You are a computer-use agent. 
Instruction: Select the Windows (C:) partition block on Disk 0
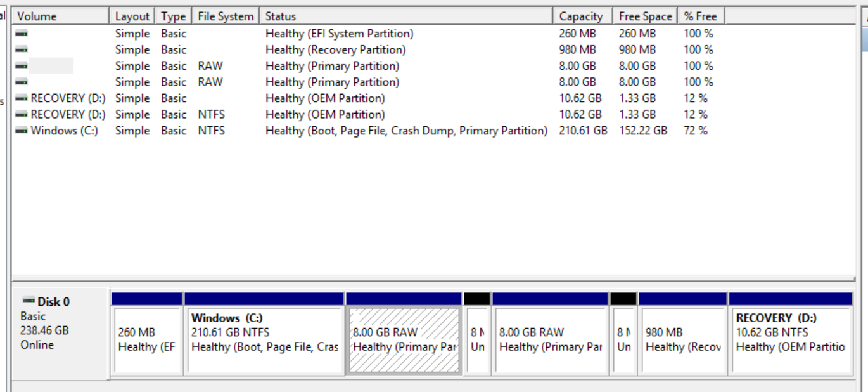click(x=264, y=339)
